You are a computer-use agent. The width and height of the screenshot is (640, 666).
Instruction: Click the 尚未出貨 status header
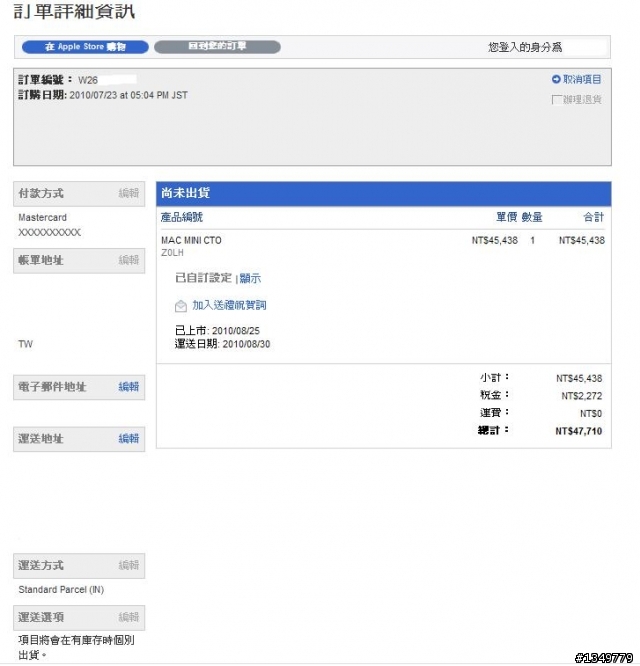click(x=383, y=194)
